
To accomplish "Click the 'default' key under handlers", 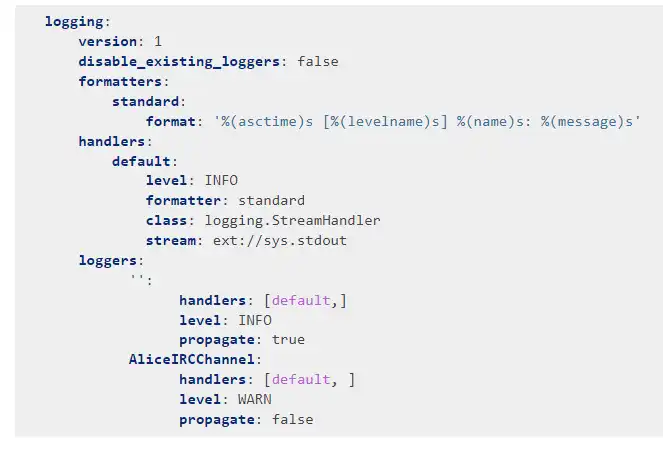I will coord(140,160).
